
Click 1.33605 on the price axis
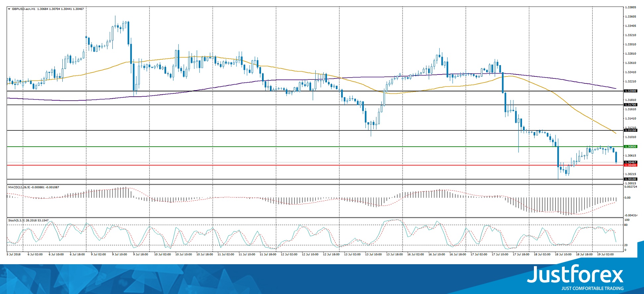click(x=630, y=17)
